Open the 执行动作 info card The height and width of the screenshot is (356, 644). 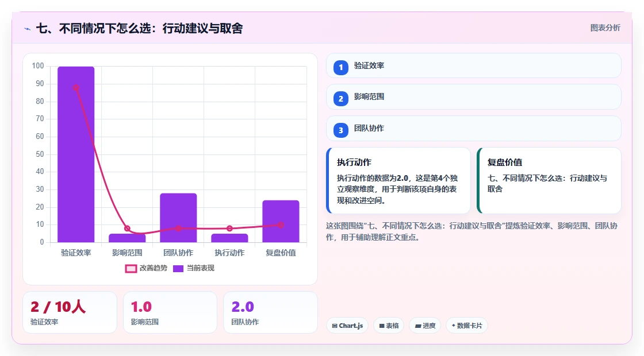pos(398,180)
